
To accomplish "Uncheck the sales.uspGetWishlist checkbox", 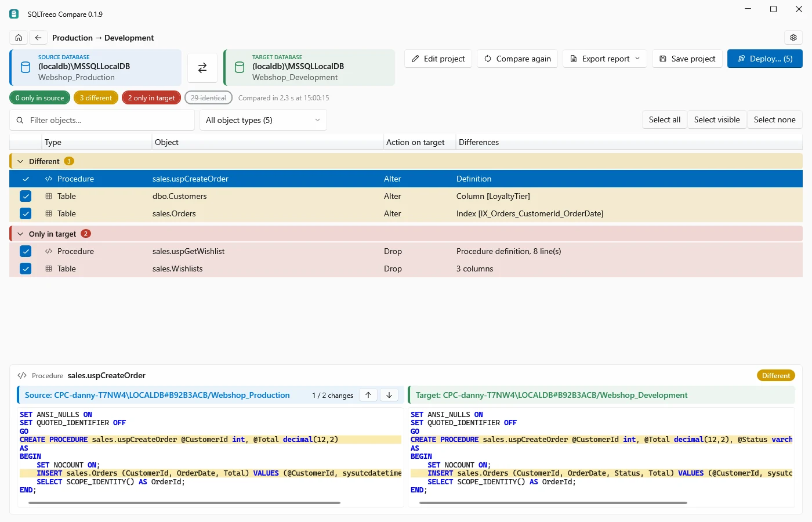I will click(x=26, y=251).
